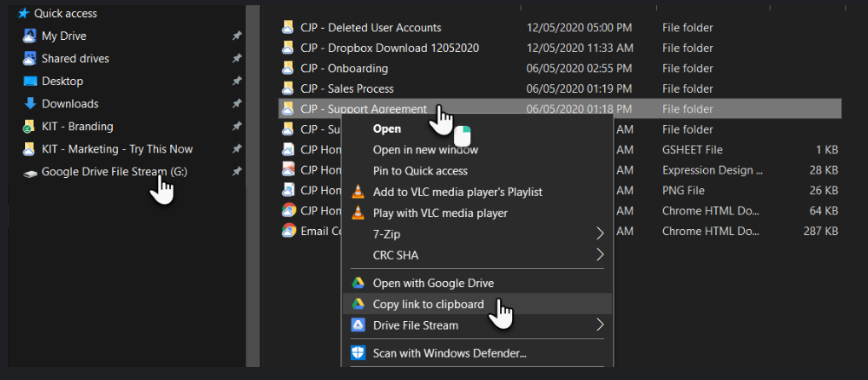Select the Quick access heading
This screenshot has width=868, height=380.
[65, 13]
